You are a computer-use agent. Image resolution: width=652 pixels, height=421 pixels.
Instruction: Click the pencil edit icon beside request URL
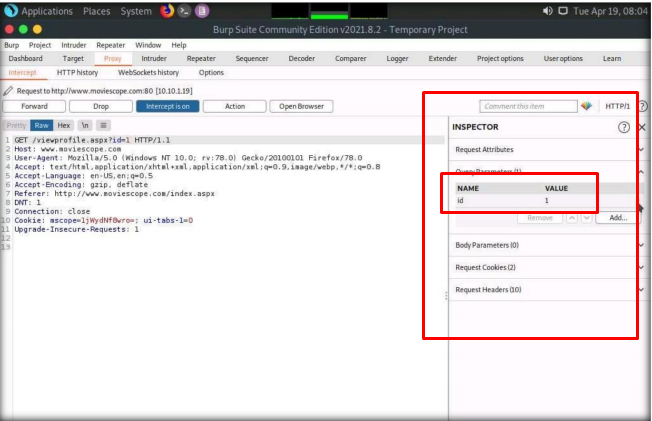coord(8,91)
